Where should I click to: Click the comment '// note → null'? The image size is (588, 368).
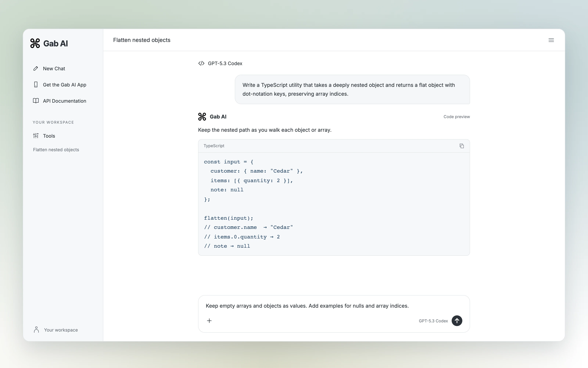tap(227, 246)
